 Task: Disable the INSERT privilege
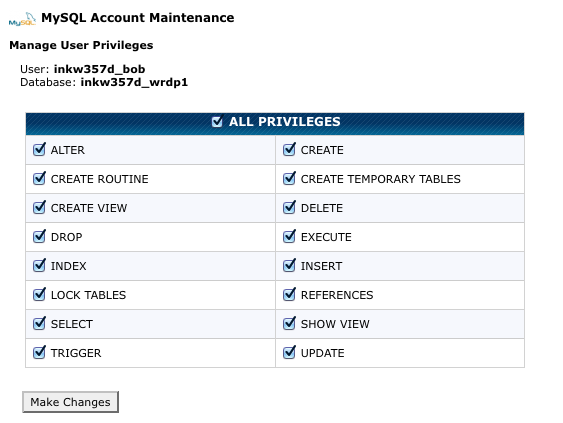click(289, 266)
